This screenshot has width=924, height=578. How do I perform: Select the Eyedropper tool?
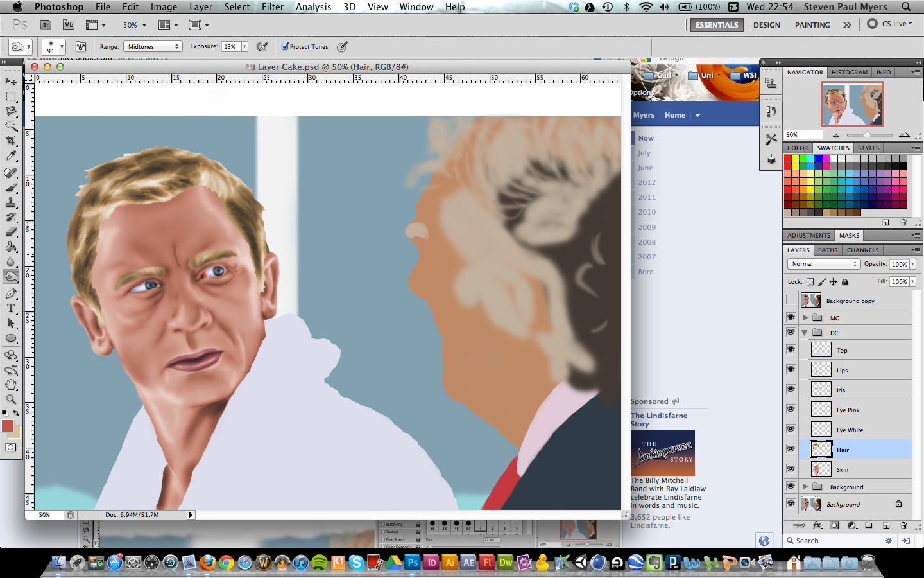coord(11,156)
